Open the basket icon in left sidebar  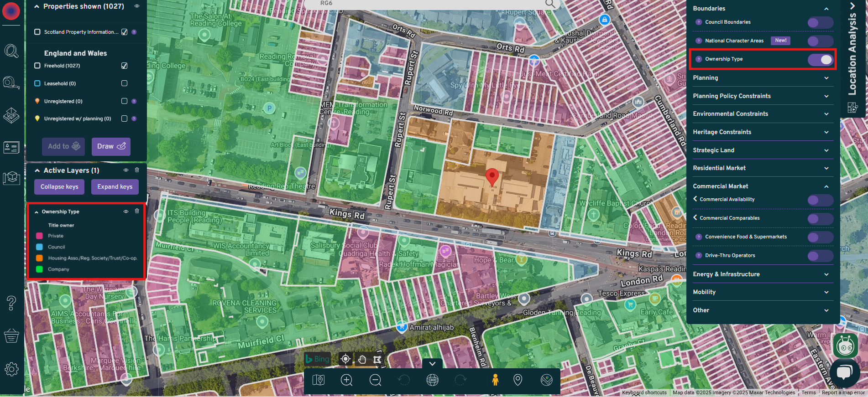pos(11,336)
